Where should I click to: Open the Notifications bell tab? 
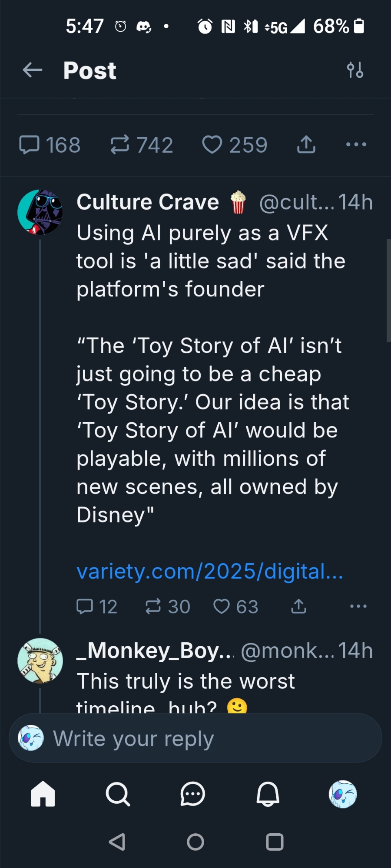[x=268, y=794]
